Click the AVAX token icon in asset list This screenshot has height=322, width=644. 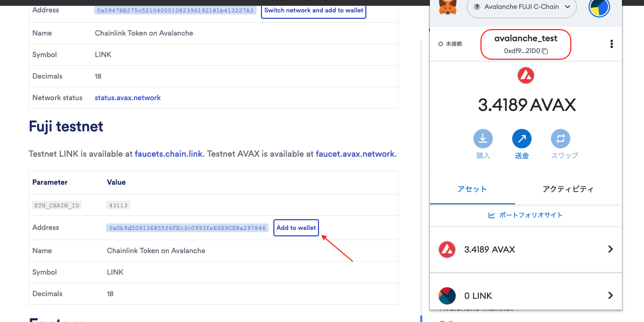click(x=447, y=249)
